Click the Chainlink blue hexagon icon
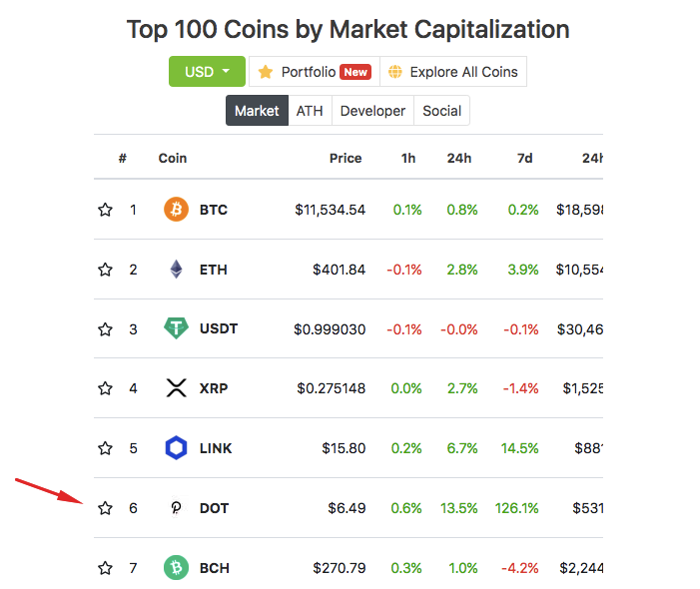Image resolution: width=700 pixels, height=589 pixels. pyautogui.click(x=176, y=447)
